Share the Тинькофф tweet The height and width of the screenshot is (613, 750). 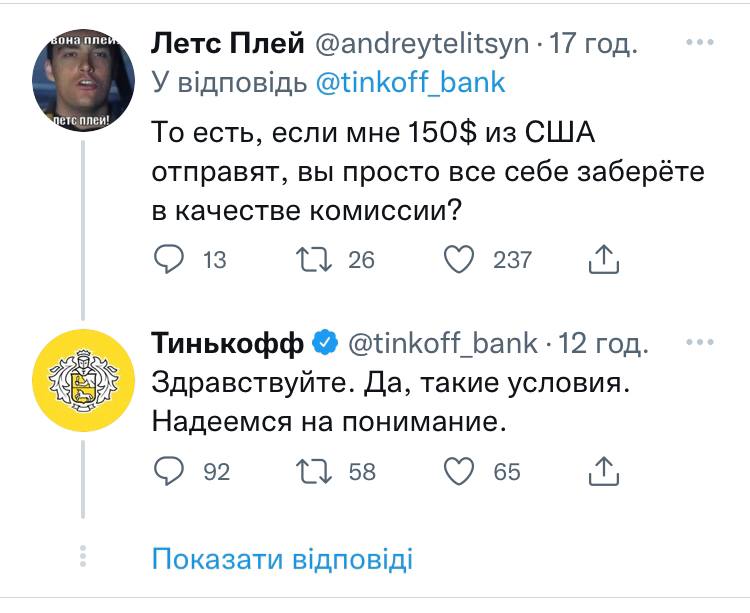pos(602,470)
